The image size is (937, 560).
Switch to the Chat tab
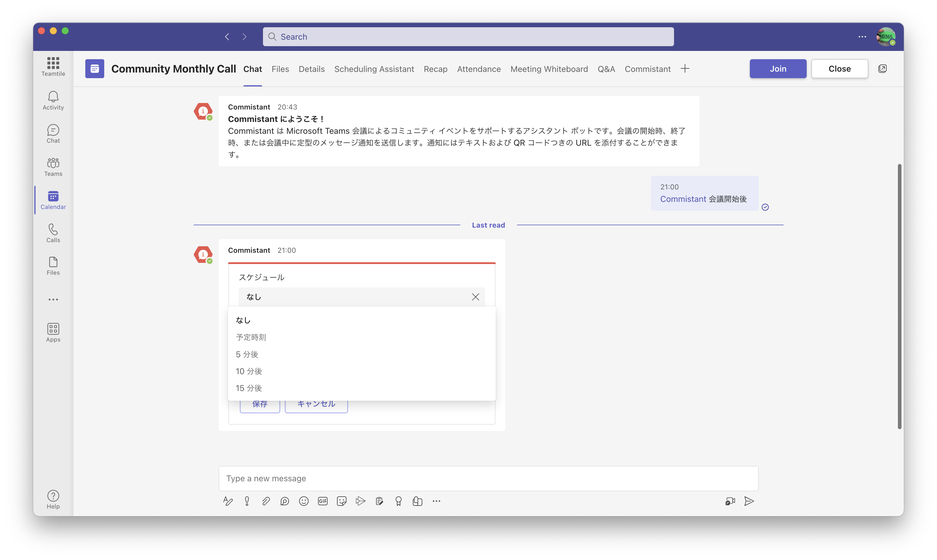[x=253, y=69]
